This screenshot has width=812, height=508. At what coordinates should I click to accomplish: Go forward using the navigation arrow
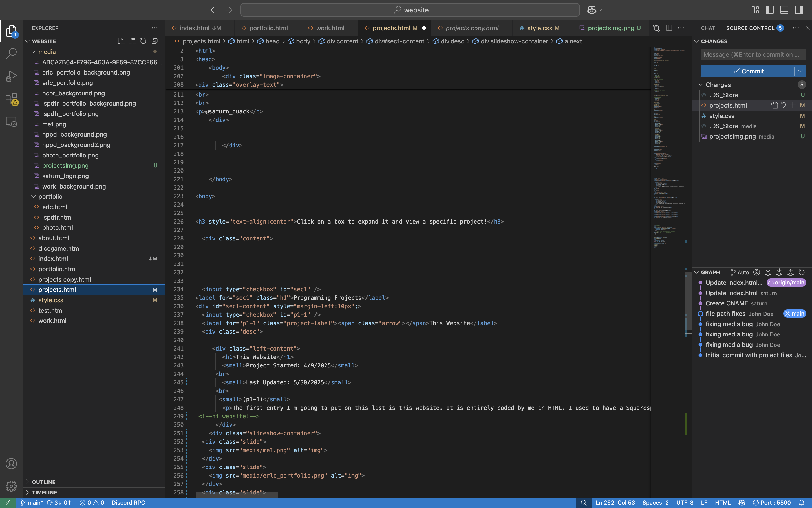[229, 10]
